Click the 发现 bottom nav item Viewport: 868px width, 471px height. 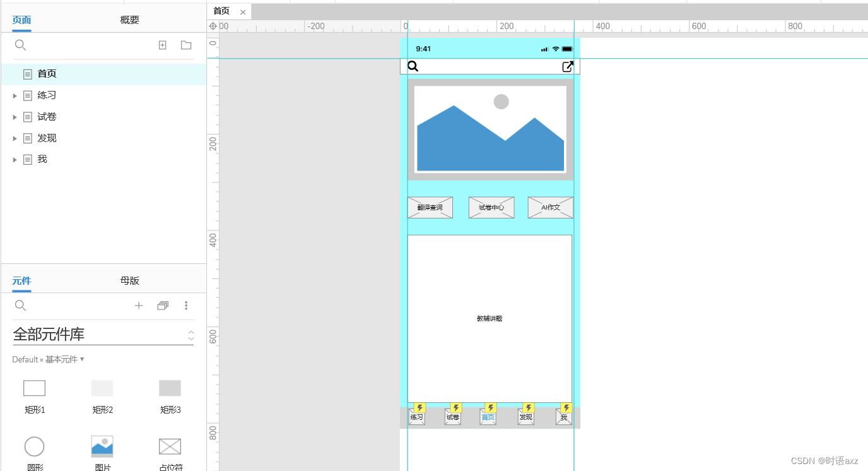pyautogui.click(x=526, y=417)
